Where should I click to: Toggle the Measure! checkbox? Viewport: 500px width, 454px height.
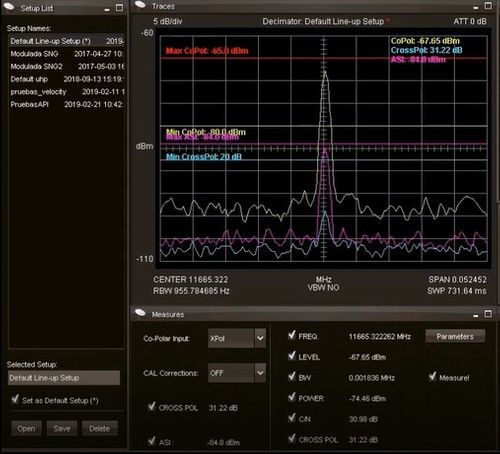click(432, 376)
